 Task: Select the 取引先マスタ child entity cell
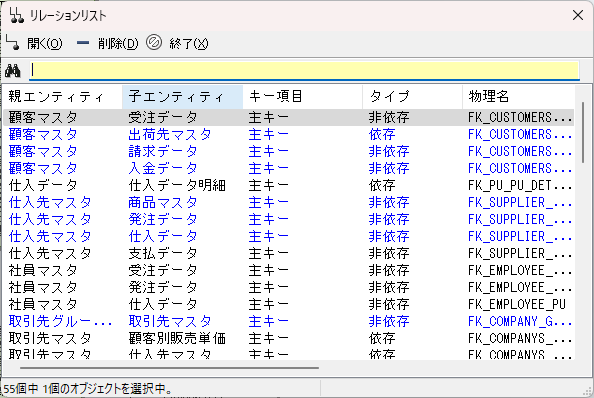170,321
